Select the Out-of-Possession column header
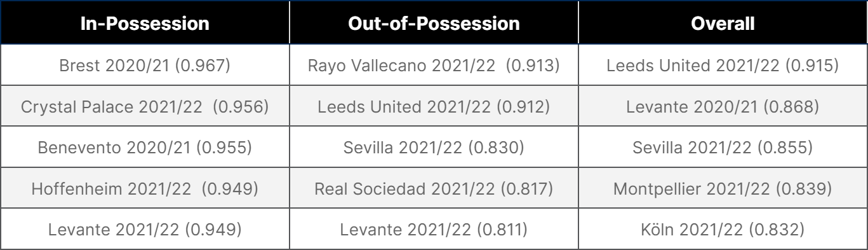The image size is (868, 250). [434, 26]
